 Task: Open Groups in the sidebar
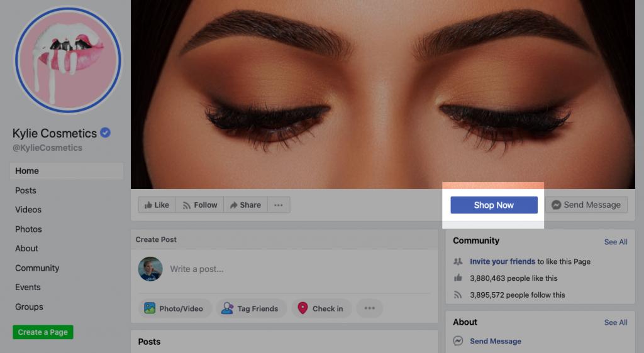click(29, 307)
